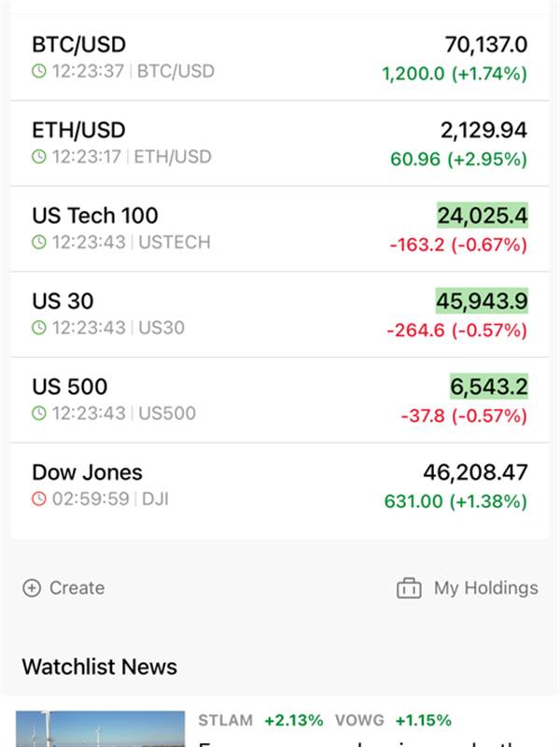This screenshot has height=747, width=560.
Task: Tap the clock icon under US Tech 100
Action: click(x=38, y=243)
